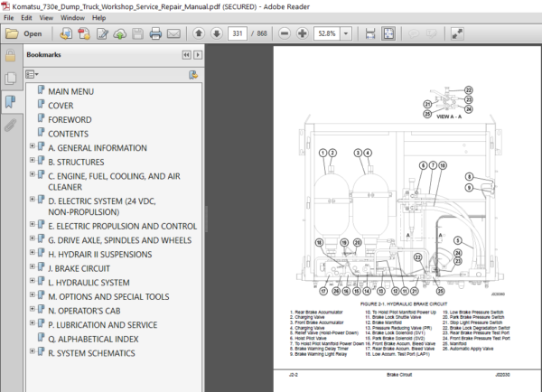This screenshot has width=542, height=392.
Task: Go to Q. ALPHABETICAL INDEX bookmark
Action: [x=93, y=340]
